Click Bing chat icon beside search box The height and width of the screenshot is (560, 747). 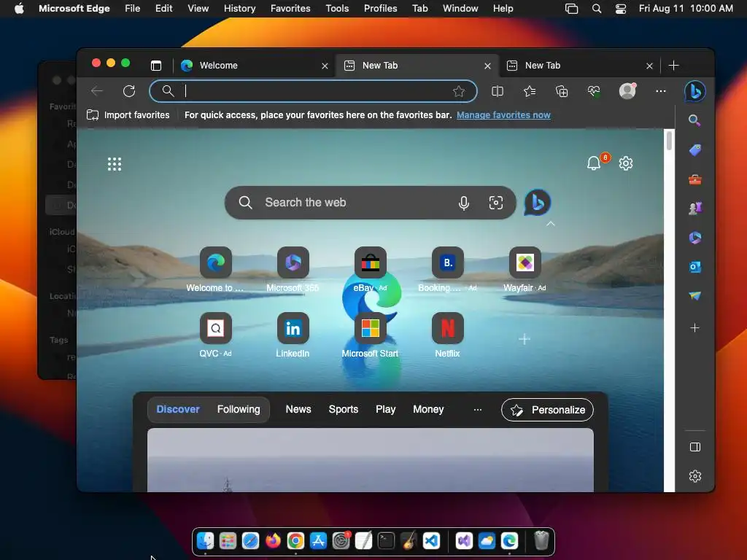(538, 203)
